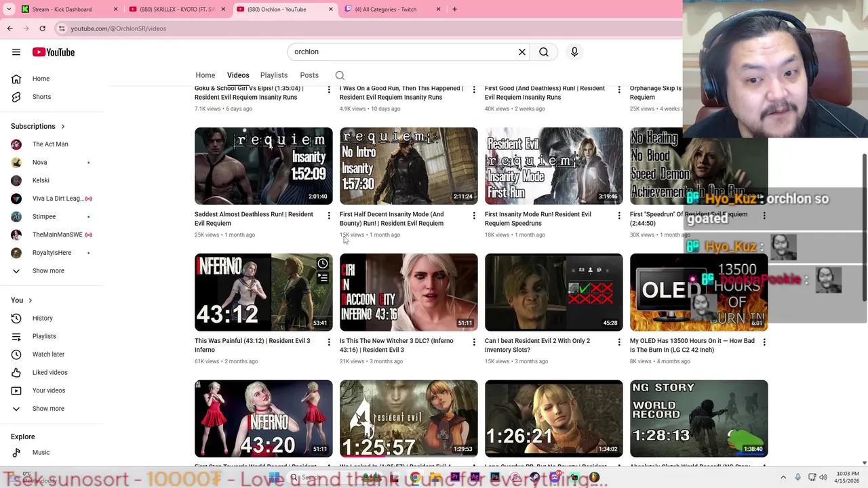Switch to the channel Home tab

(205, 75)
